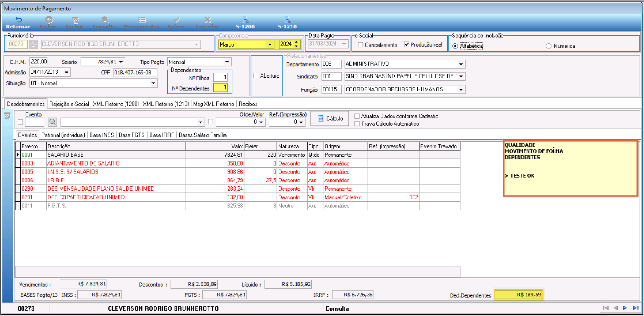Click into the Nº Filhos field
Viewport: 644px width, 316px height.
tap(220, 77)
